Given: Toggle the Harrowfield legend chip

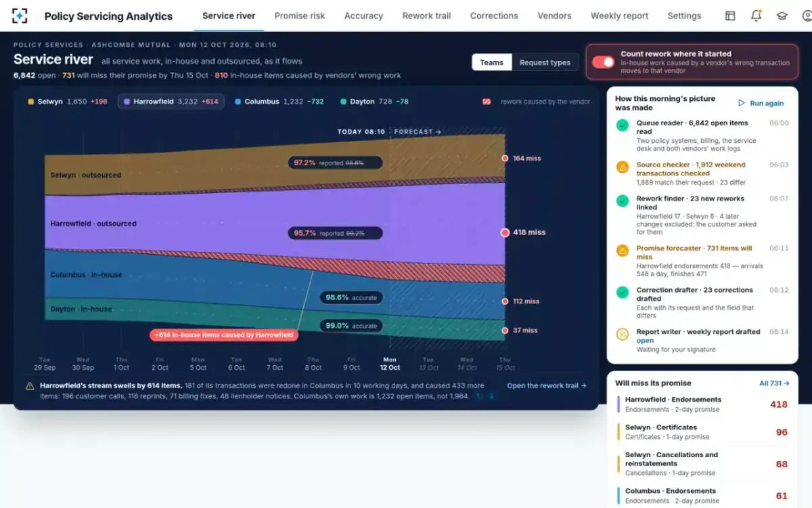Looking at the screenshot, I should [x=171, y=102].
